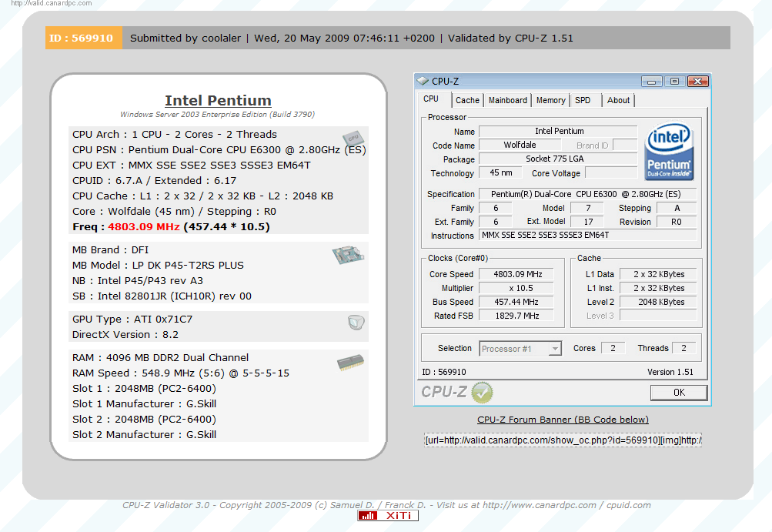Click the Threads count field
772x532 pixels.
683,348
